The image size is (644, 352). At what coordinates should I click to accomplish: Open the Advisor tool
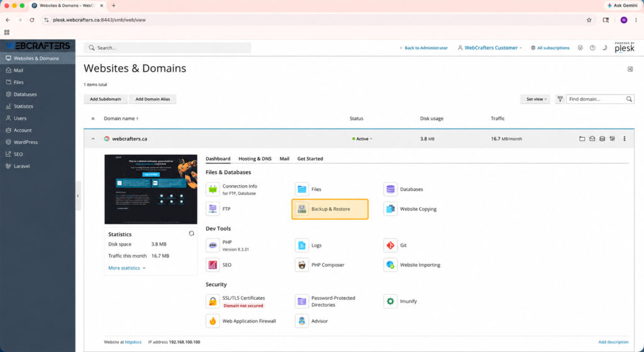coord(312,321)
